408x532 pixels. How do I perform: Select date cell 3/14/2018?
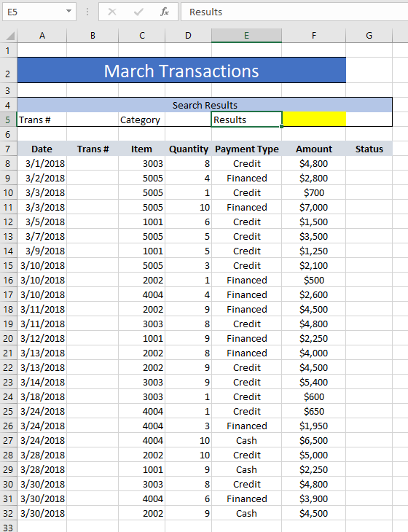42,383
